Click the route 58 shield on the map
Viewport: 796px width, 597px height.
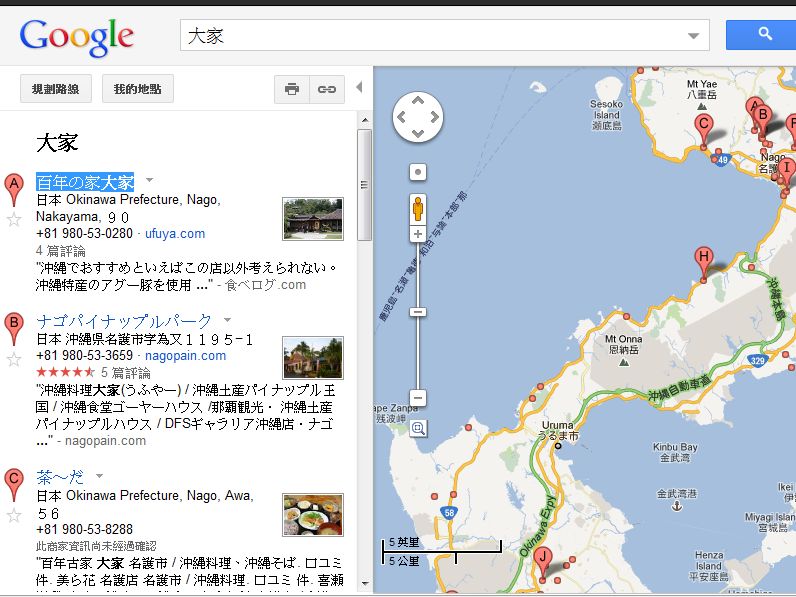[x=449, y=513]
